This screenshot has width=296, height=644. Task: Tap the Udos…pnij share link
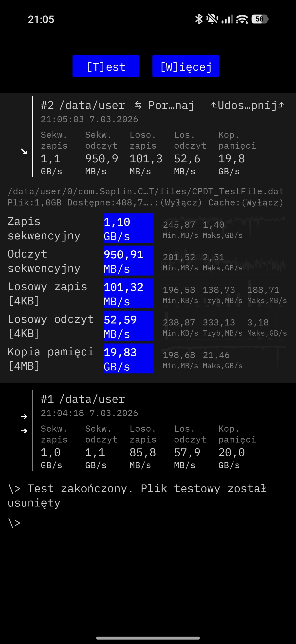pyautogui.click(x=247, y=105)
